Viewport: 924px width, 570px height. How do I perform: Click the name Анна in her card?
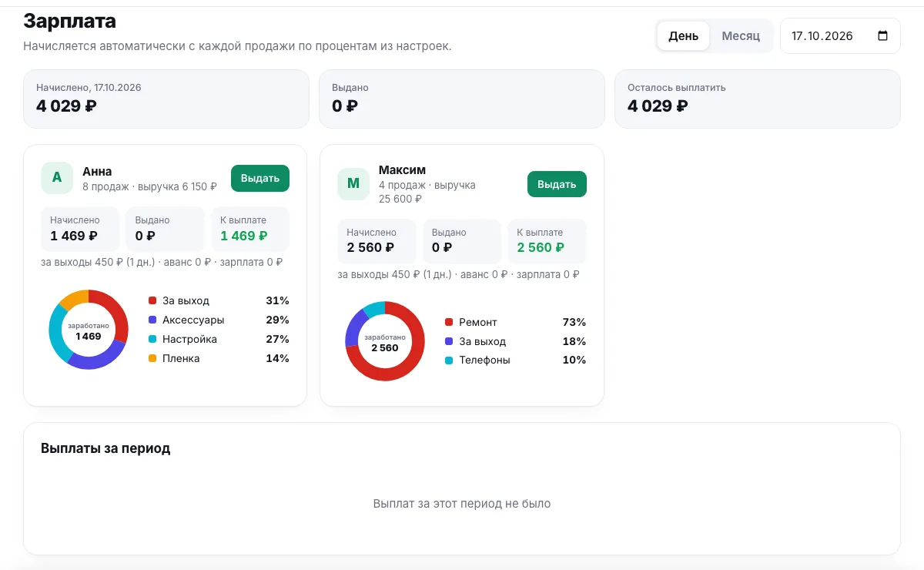pos(97,171)
